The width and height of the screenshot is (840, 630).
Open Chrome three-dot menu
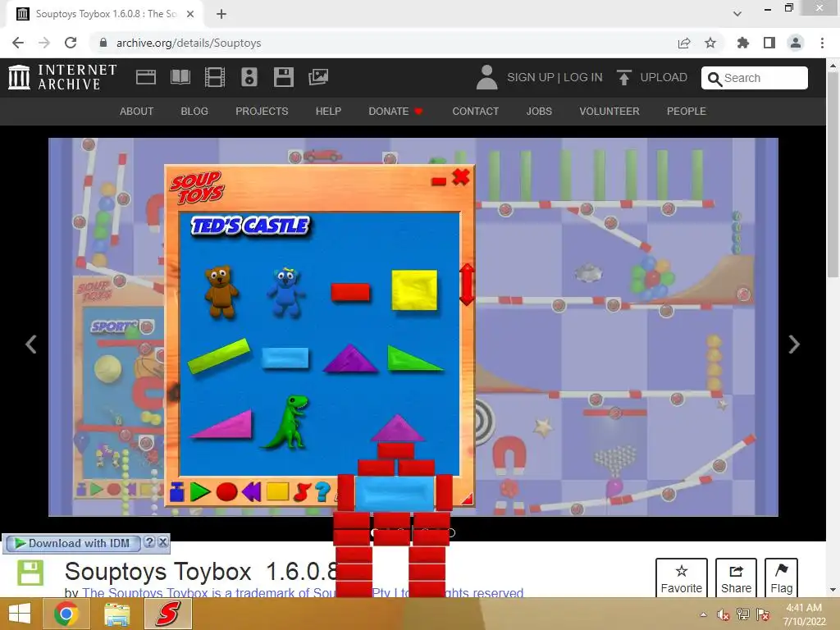pyautogui.click(x=822, y=43)
